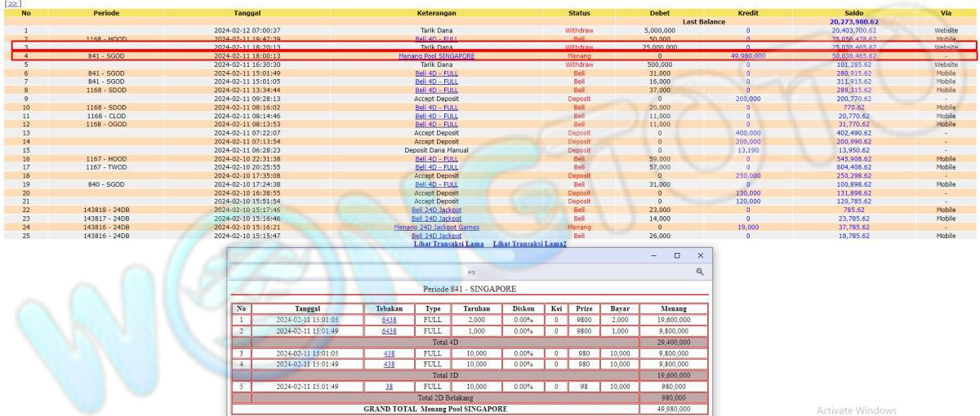980x416 pixels.
Task: Close the Periode 841 popup window
Action: (700, 255)
